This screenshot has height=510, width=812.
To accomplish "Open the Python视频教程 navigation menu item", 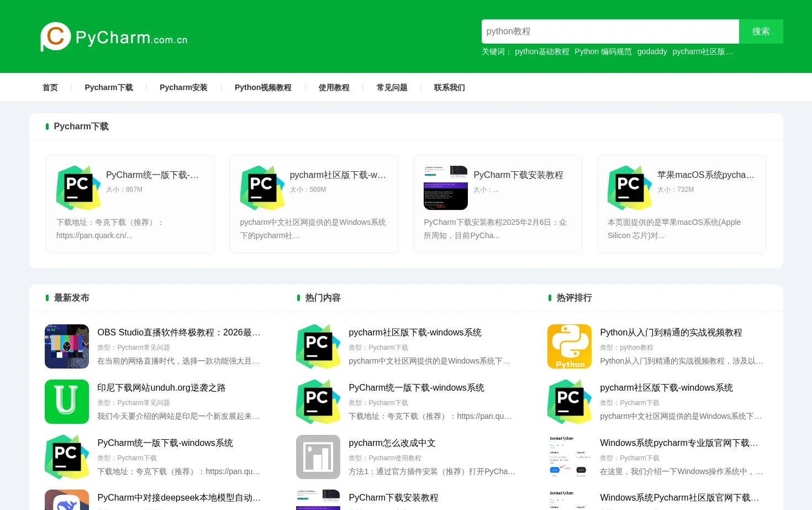I will point(263,87).
